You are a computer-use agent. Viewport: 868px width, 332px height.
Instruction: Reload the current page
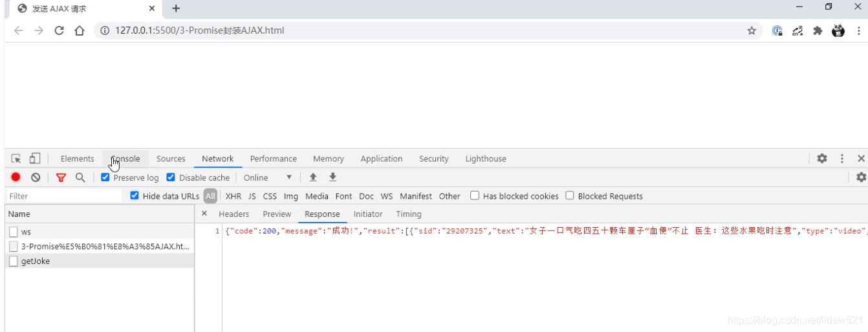(59, 30)
